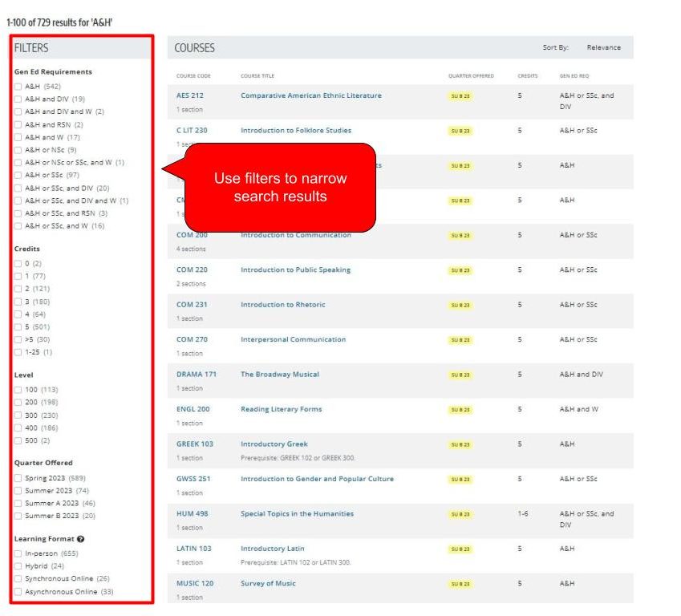Filter by 0 credits checkbox
Screen dimensions: 681x616
(18, 264)
